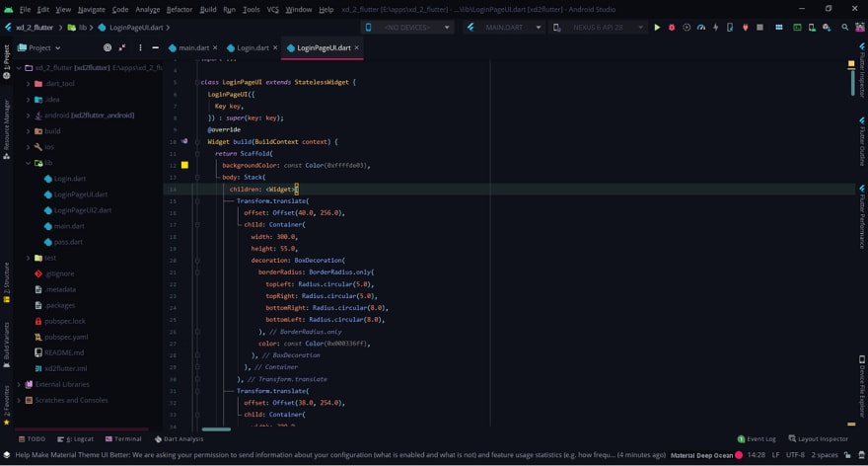Click the user avatar in the toolbar
This screenshot has height=466, width=868.
(860, 28)
